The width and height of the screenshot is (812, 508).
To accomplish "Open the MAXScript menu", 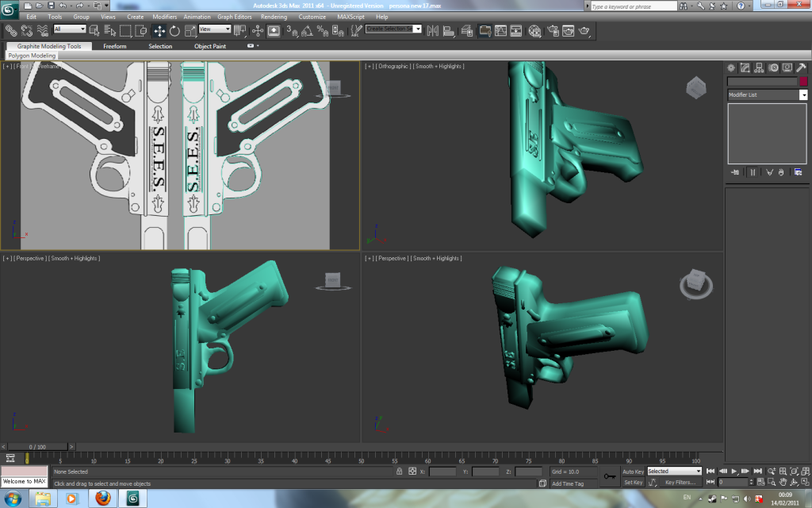I will point(350,17).
